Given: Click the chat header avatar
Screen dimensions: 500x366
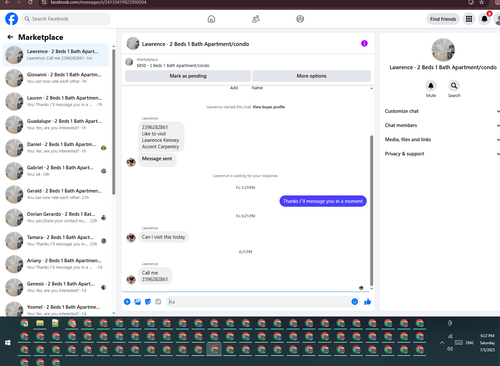Looking at the screenshot, I should click(133, 44).
